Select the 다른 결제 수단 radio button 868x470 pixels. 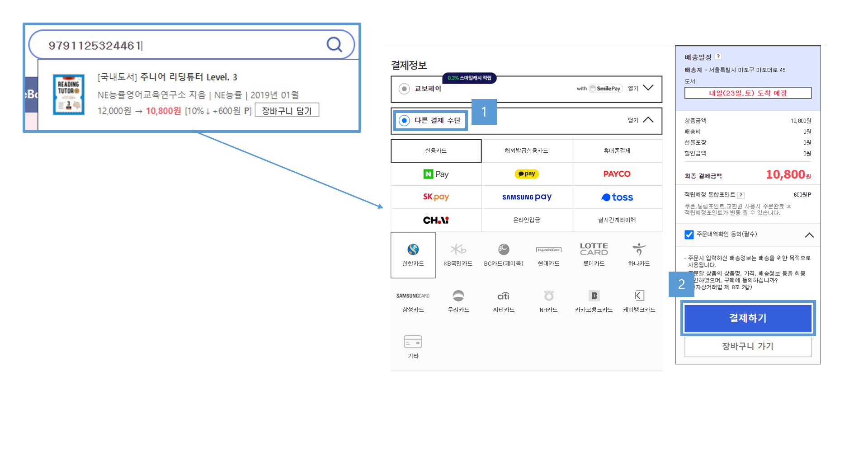click(x=404, y=120)
